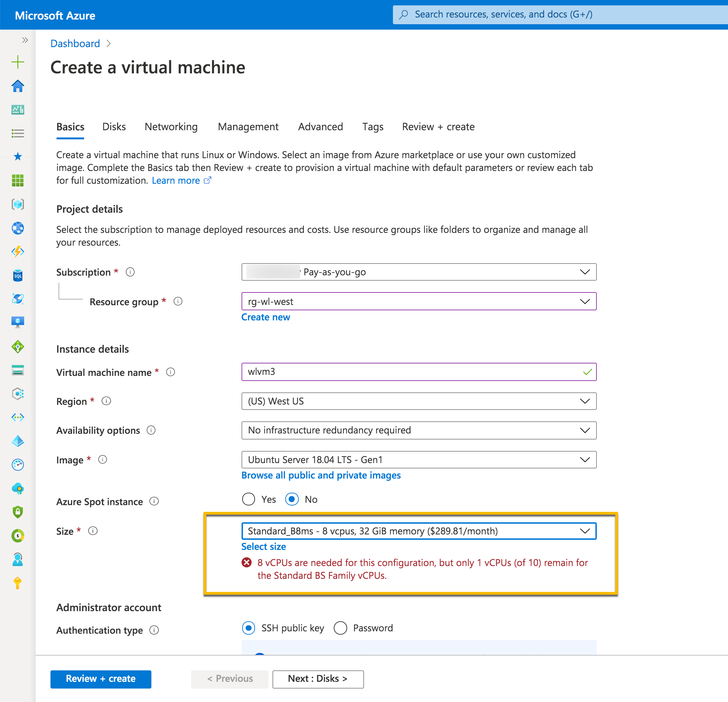Click the Select size link
The image size is (728, 702).
pyautogui.click(x=263, y=547)
